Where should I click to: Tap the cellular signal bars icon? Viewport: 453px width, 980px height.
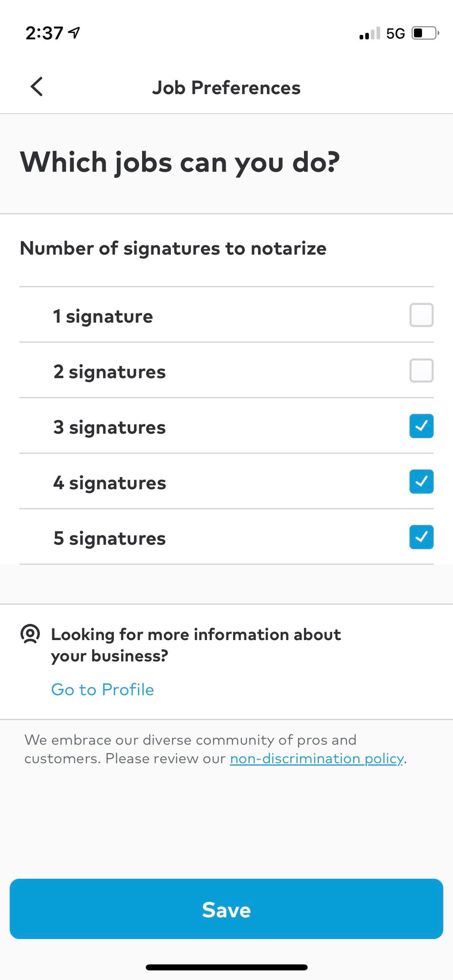tap(369, 34)
